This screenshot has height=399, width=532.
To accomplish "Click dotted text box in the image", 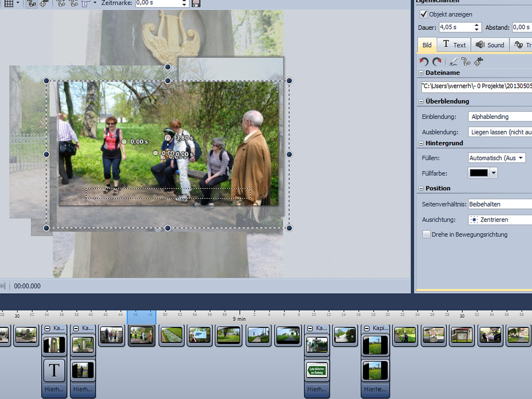I will pos(168,194).
